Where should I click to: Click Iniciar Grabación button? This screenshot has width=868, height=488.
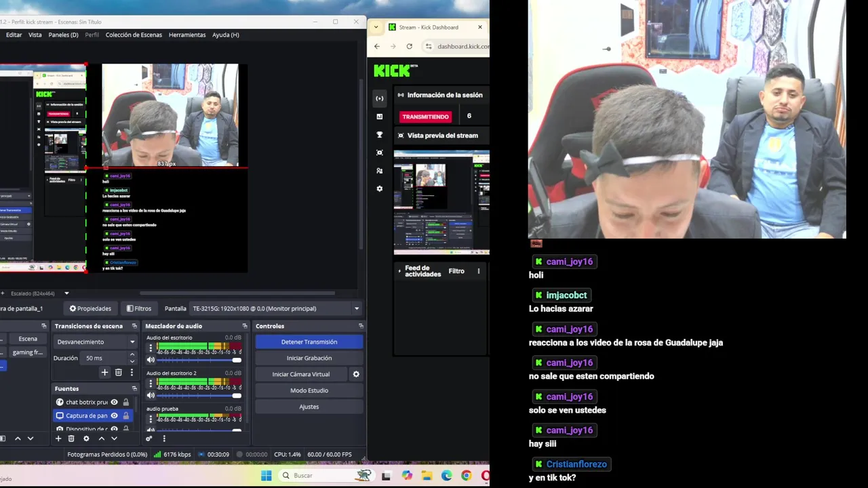(x=309, y=358)
